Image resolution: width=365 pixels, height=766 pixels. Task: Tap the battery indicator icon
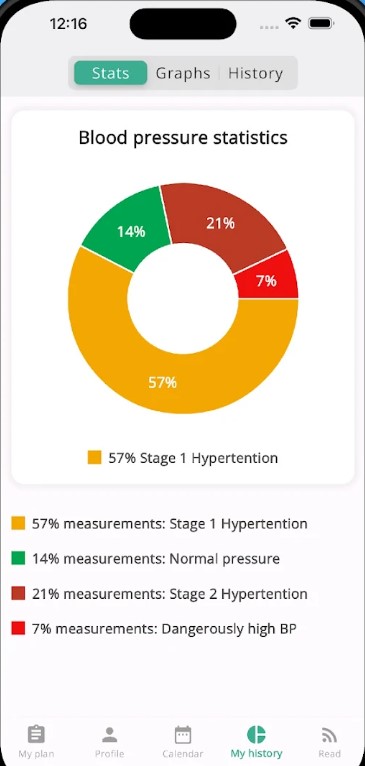pyautogui.click(x=321, y=23)
